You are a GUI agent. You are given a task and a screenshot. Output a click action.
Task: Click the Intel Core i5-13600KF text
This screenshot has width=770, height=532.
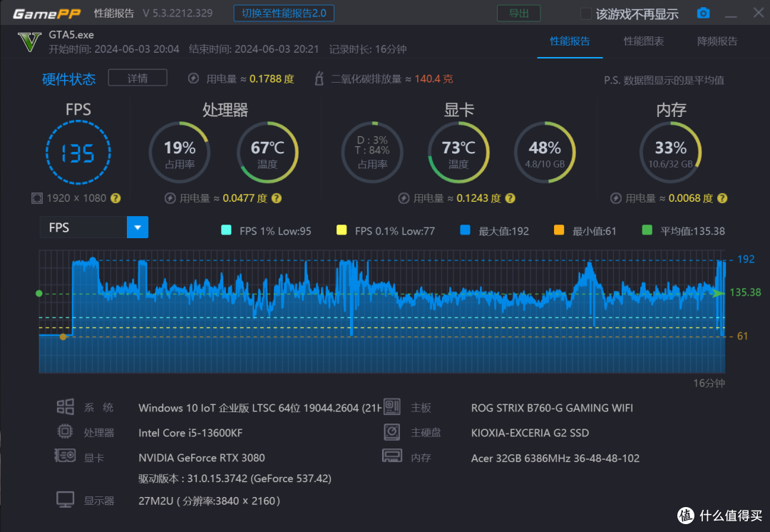[190, 433]
